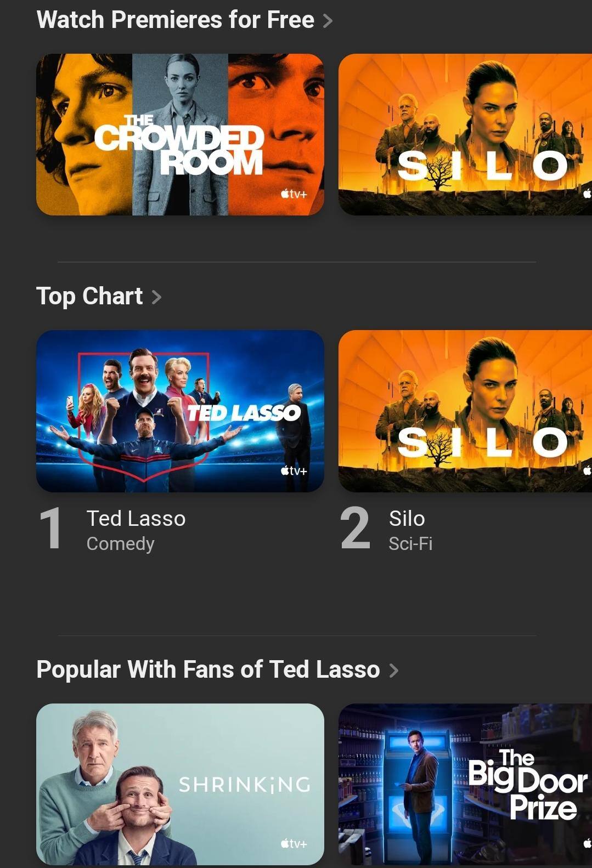592x868 pixels.
Task: Open The Crowded Room premiere thumbnail
Action: [180, 134]
